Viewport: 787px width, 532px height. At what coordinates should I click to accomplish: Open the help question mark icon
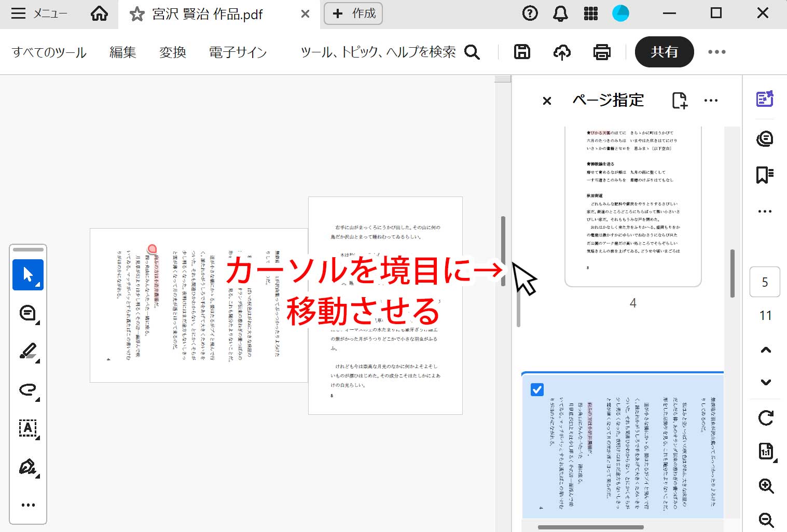530,13
